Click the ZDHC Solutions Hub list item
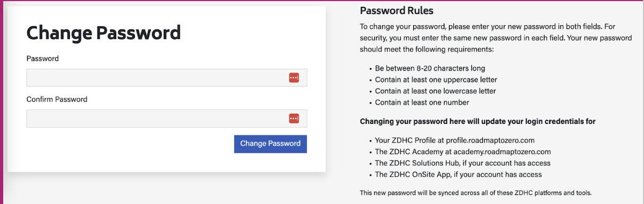 coord(463,163)
